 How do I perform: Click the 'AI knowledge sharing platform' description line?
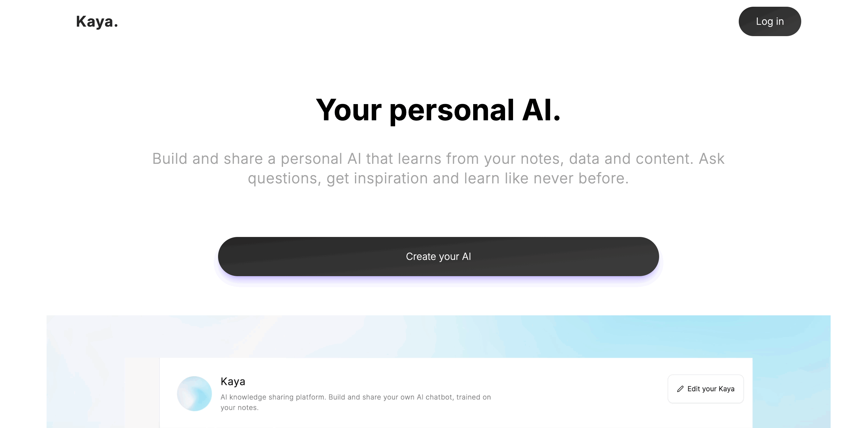[356, 397]
